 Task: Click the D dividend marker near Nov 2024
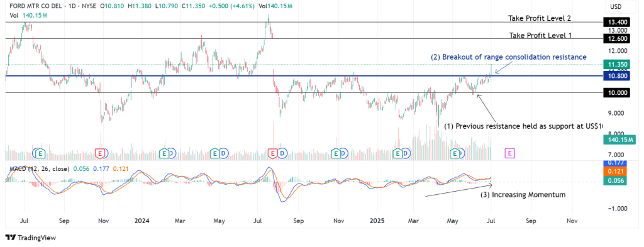[x=344, y=153]
